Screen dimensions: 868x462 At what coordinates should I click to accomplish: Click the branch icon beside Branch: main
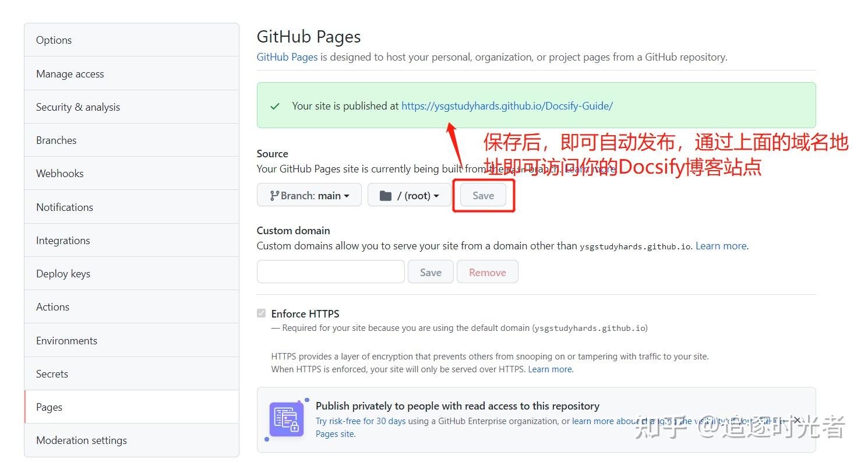pos(274,195)
